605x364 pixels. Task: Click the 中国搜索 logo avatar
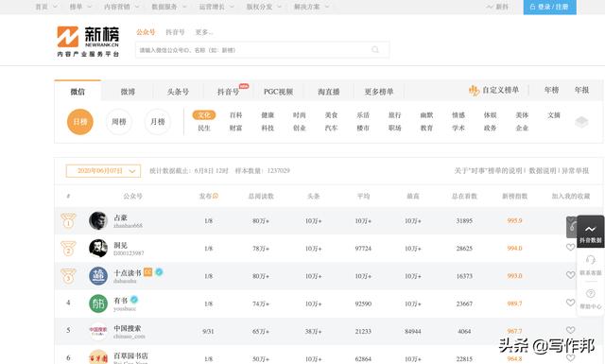[x=98, y=331]
